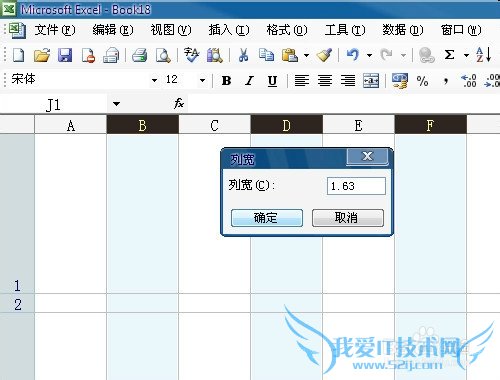500x380 pixels.
Task: Open the 视图(V) menu
Action: click(171, 30)
